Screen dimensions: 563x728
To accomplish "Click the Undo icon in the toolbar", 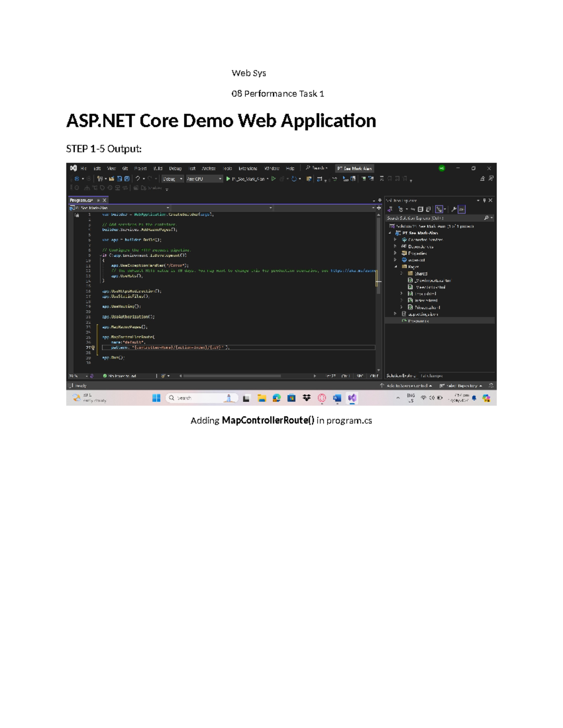I will (138, 179).
